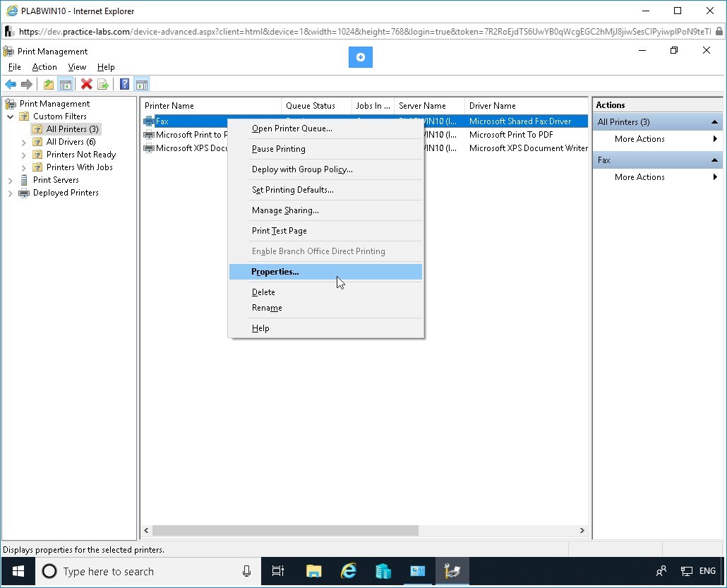Expand the All Drivers (6) node

click(24, 142)
